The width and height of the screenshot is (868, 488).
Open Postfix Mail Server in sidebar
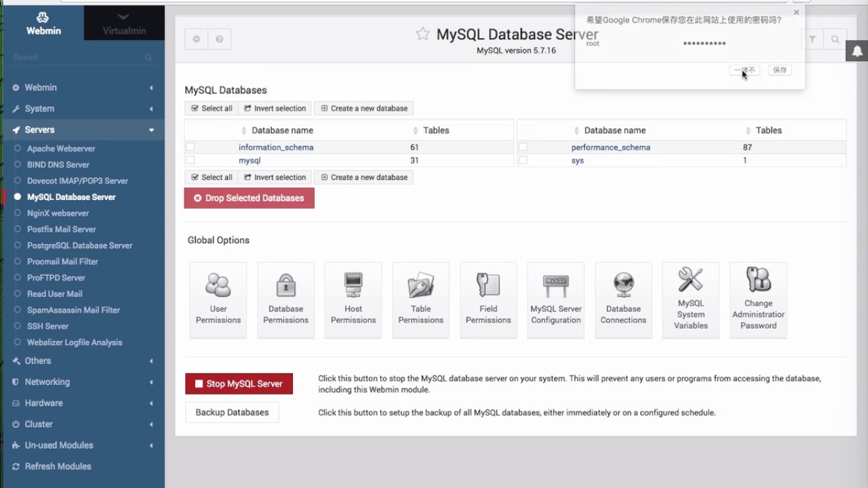[x=62, y=229]
